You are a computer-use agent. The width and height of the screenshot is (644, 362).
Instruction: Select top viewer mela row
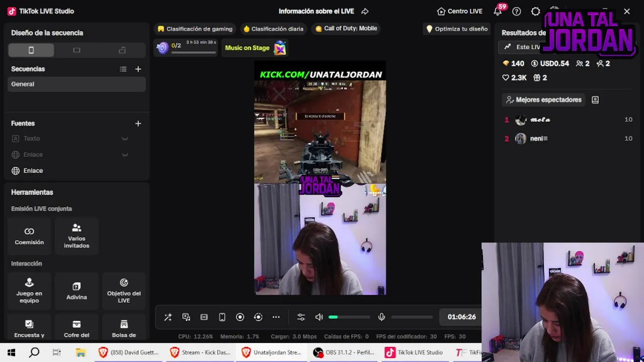(568, 120)
